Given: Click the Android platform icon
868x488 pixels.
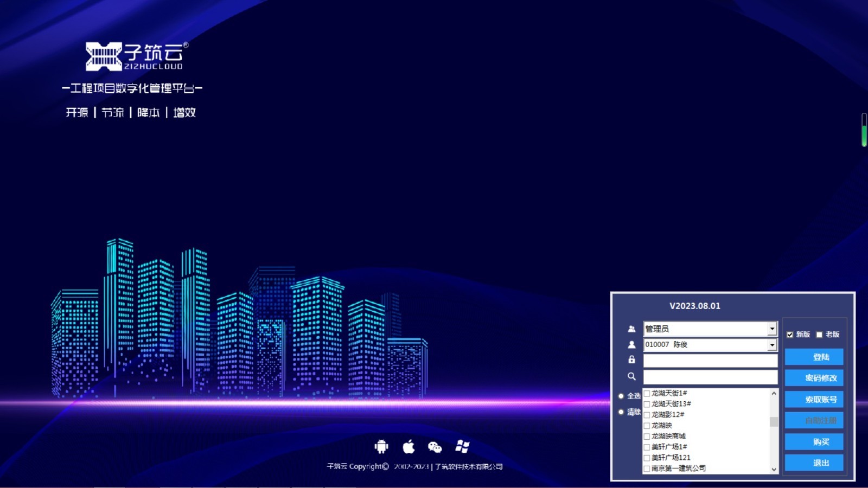Looking at the screenshot, I should pos(381,446).
